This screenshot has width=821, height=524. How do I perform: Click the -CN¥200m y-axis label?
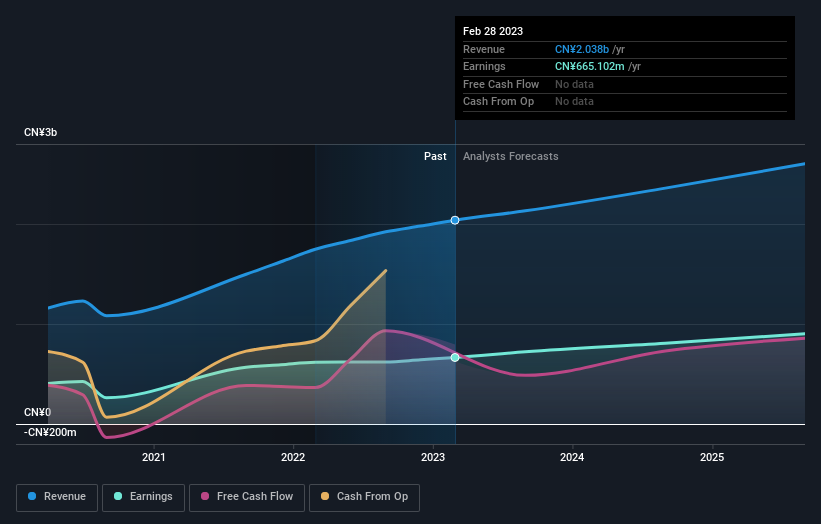[50, 432]
